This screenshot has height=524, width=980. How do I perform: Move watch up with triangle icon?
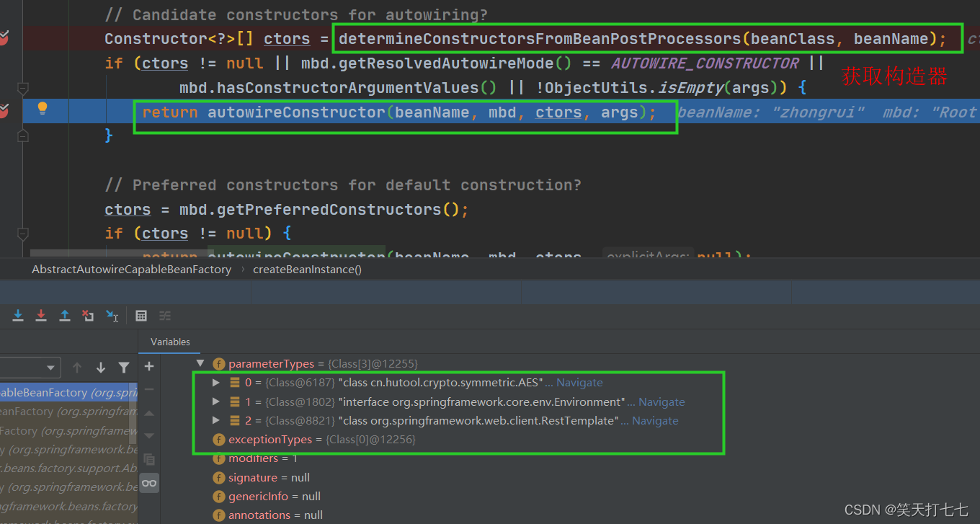[149, 413]
